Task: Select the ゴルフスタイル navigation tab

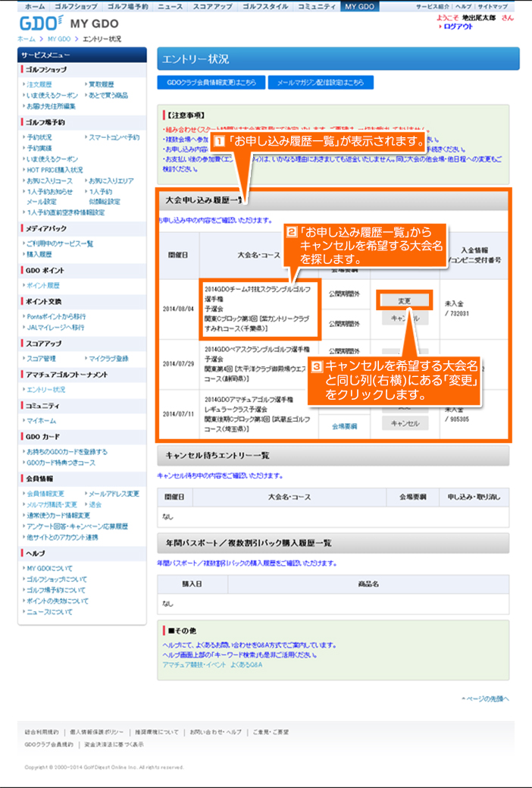Action: (264, 7)
